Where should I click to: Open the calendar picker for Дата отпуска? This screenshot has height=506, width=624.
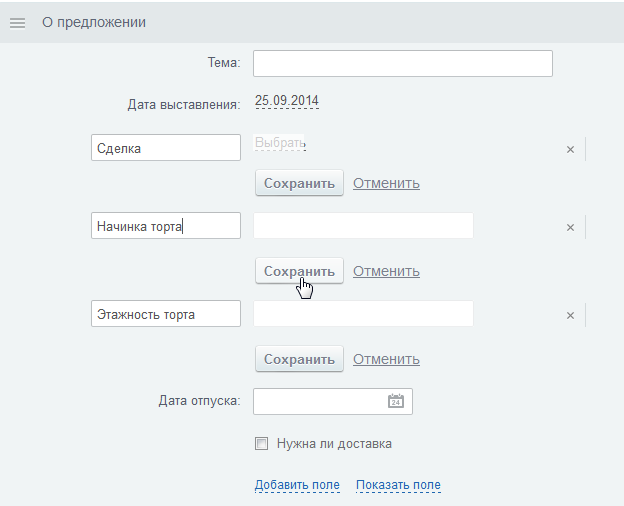tap(396, 401)
